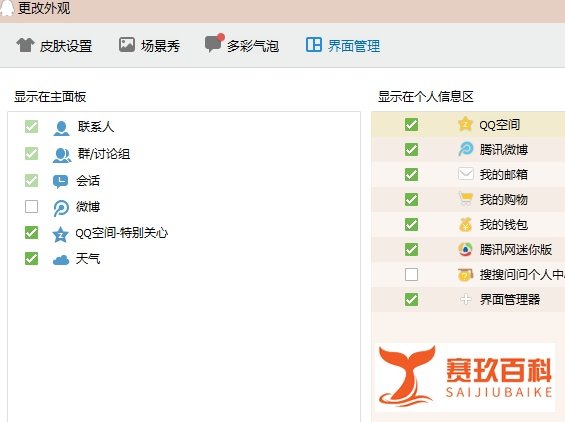This screenshot has width=565, height=422.
Task: Click the 会话 chat clock icon
Action: point(60,181)
